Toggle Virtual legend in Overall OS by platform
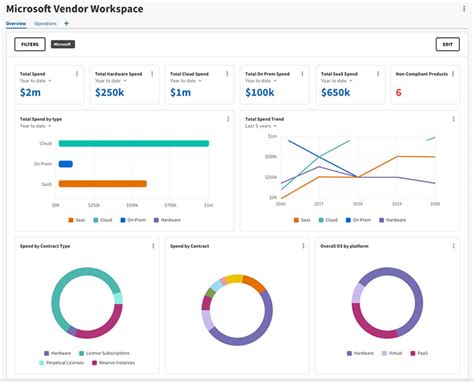Viewport: 474px width, 382px height. pos(392,353)
